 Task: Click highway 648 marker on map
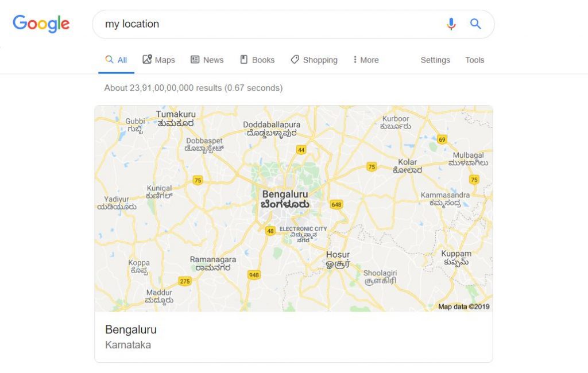click(336, 205)
